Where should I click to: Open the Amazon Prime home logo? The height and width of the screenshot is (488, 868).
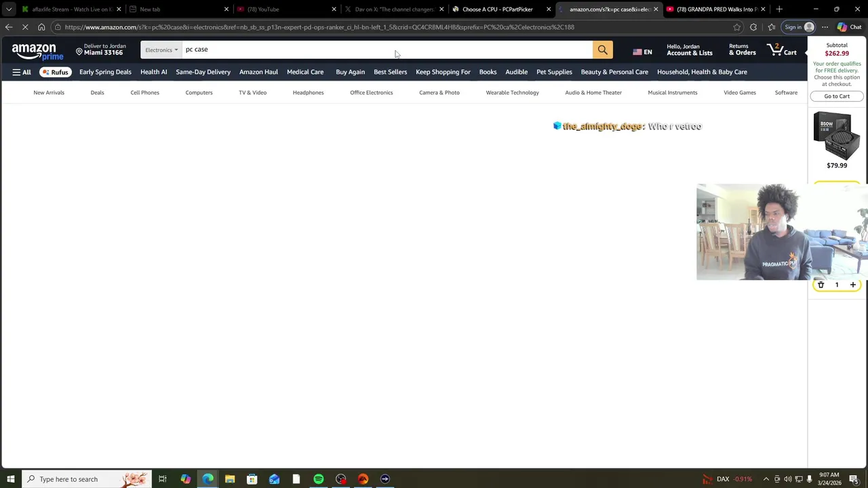[x=37, y=52]
